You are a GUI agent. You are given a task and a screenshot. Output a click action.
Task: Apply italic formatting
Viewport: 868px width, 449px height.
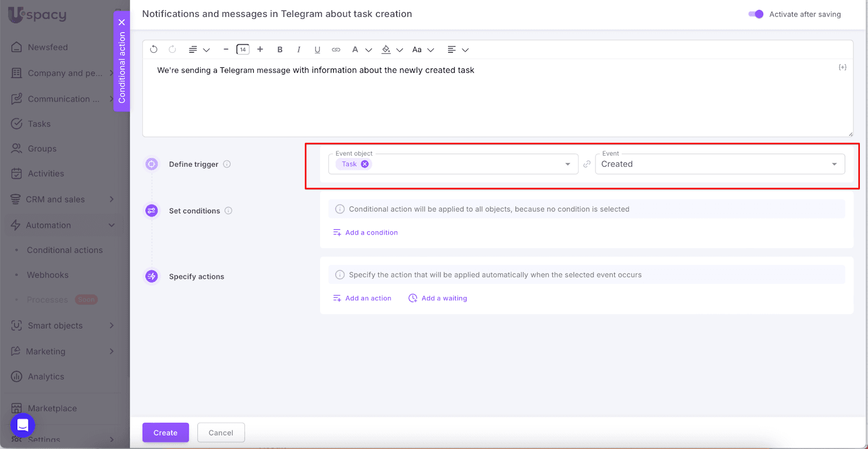coord(298,49)
